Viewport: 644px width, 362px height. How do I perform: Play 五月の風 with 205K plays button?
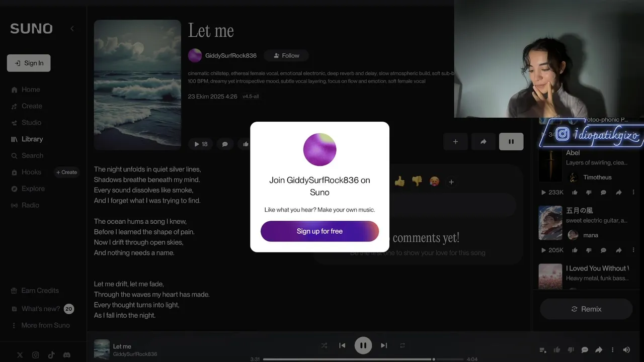point(552,250)
